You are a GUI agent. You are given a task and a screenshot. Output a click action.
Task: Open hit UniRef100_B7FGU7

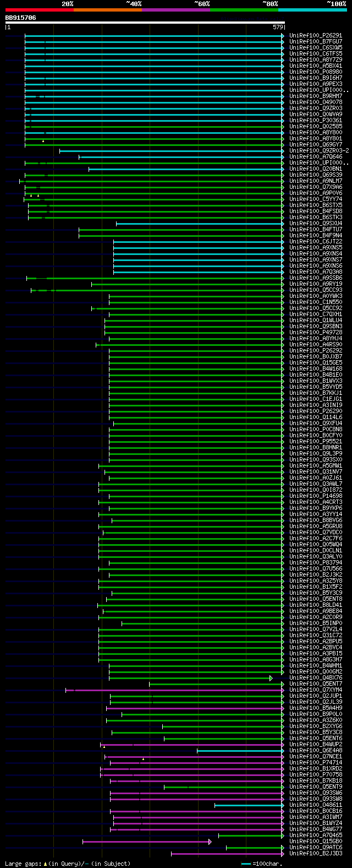point(316,41)
